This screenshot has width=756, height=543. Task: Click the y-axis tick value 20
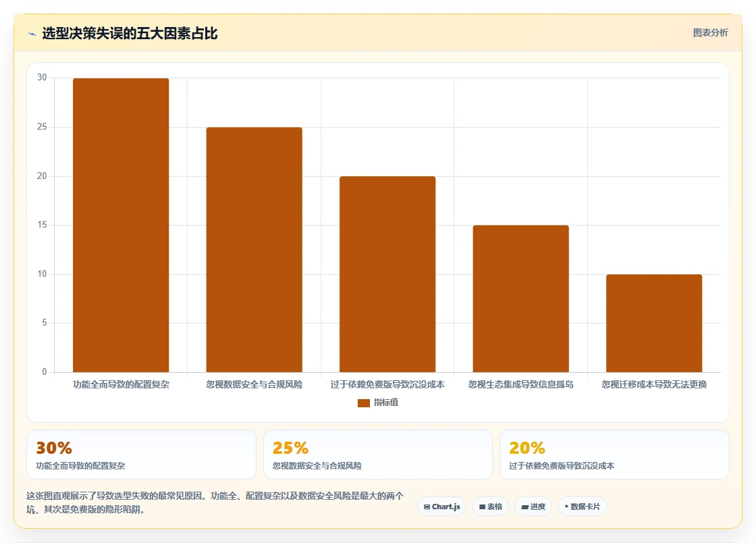point(42,176)
